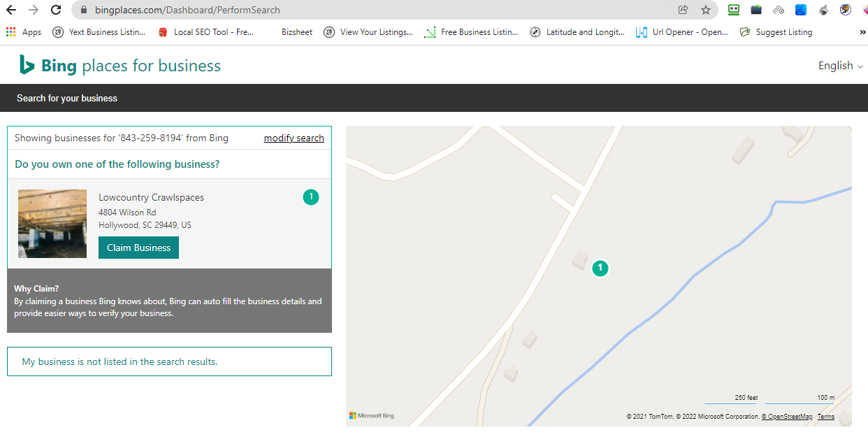Click the Why Claim? heading
The width and height of the screenshot is (868, 437).
(x=36, y=289)
